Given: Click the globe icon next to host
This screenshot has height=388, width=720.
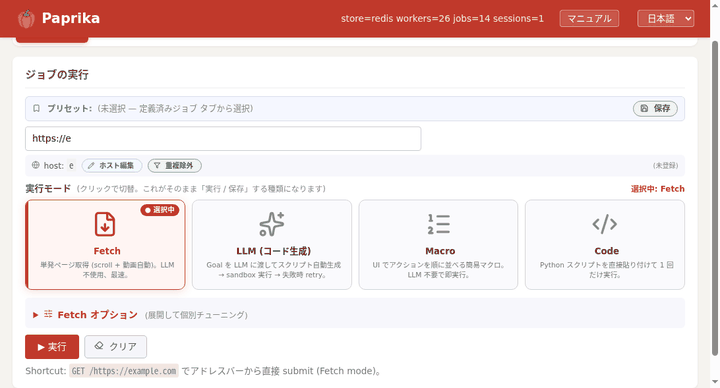Looking at the screenshot, I should pyautogui.click(x=36, y=165).
